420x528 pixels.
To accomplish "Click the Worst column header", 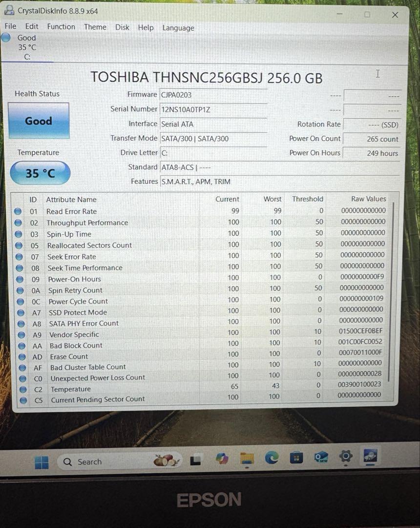I will pyautogui.click(x=273, y=199).
